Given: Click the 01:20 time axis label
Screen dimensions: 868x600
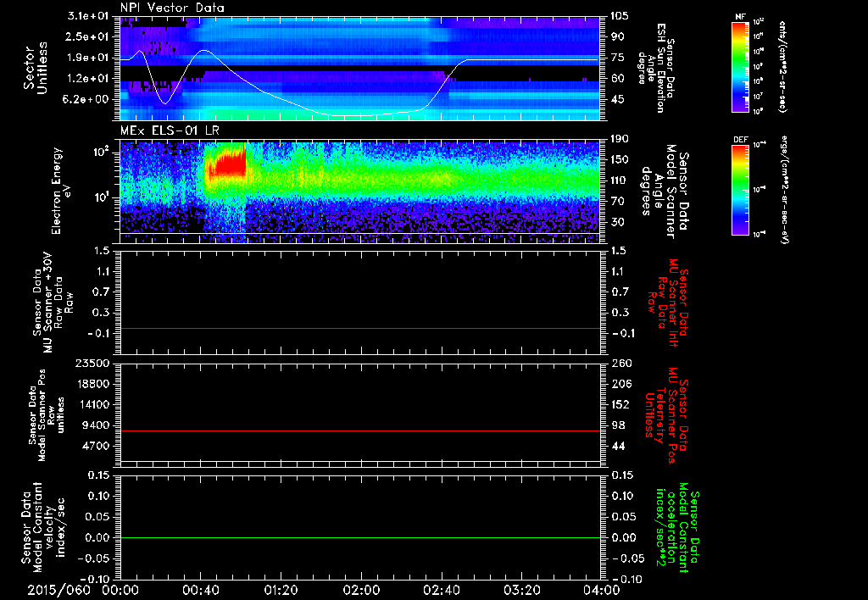Looking at the screenshot, I should coord(281,590).
